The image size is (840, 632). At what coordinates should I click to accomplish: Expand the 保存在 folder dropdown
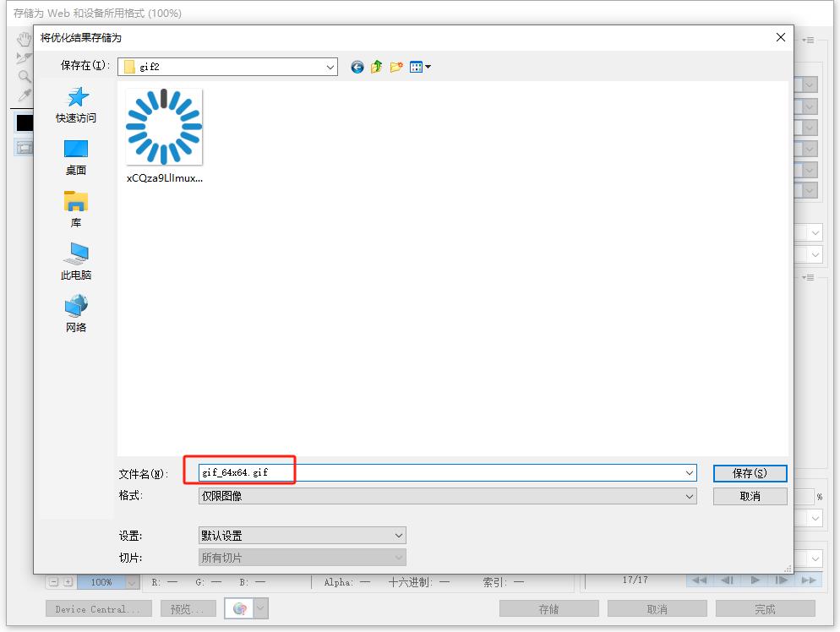click(330, 67)
